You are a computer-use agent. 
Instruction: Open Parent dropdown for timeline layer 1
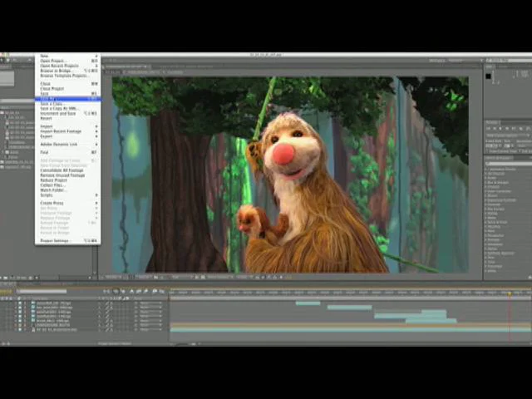[150, 303]
